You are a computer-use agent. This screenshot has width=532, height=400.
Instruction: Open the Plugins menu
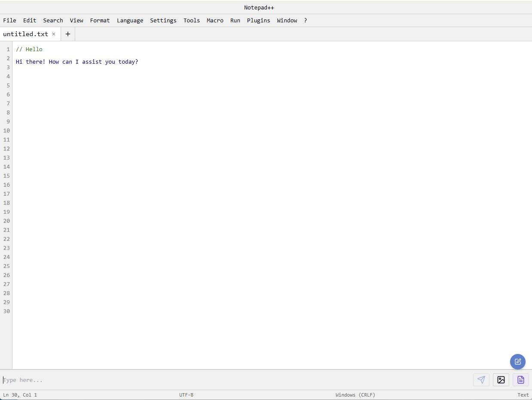click(258, 20)
